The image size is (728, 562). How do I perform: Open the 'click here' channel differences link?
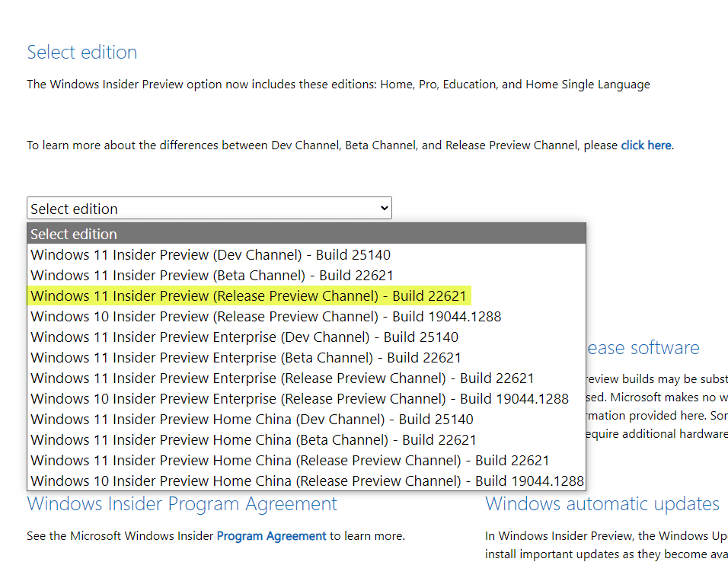646,145
